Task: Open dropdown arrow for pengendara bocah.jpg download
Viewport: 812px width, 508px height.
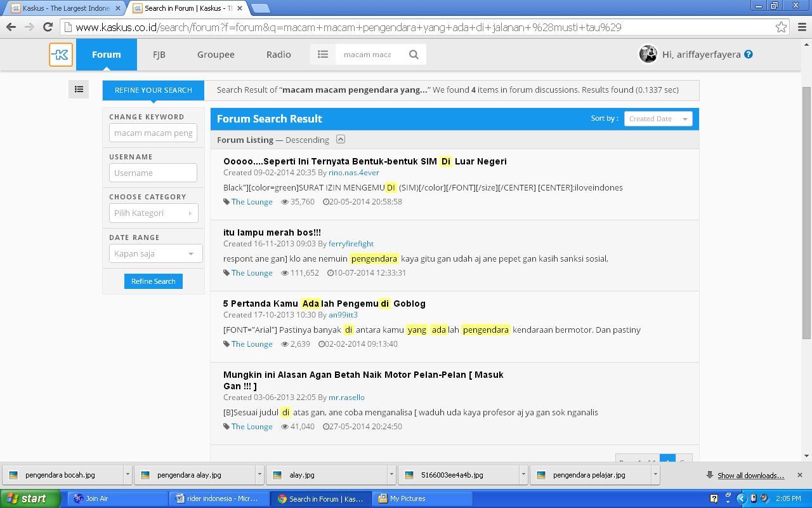Action: [x=128, y=474]
